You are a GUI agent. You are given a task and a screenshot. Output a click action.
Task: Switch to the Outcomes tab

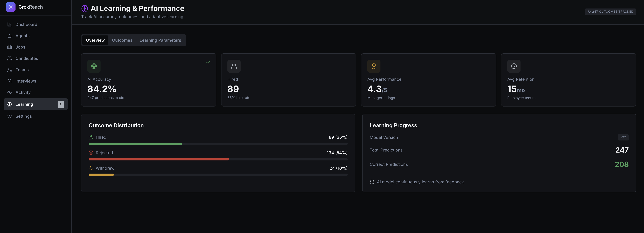(122, 40)
